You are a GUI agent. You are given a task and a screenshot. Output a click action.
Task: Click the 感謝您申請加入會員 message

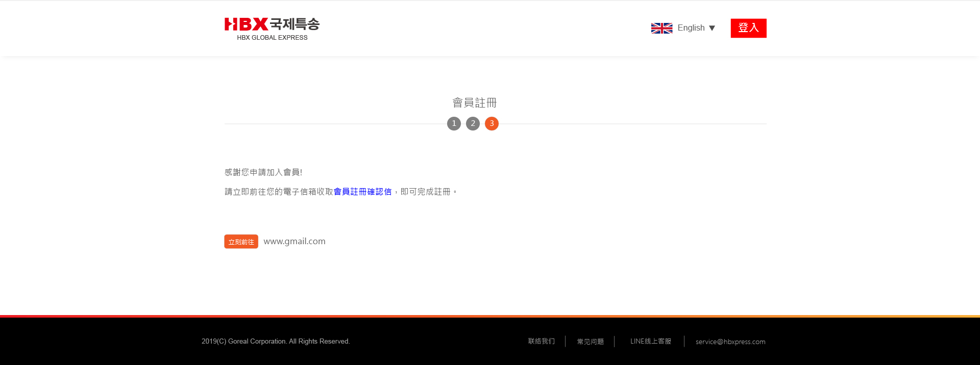point(263,172)
